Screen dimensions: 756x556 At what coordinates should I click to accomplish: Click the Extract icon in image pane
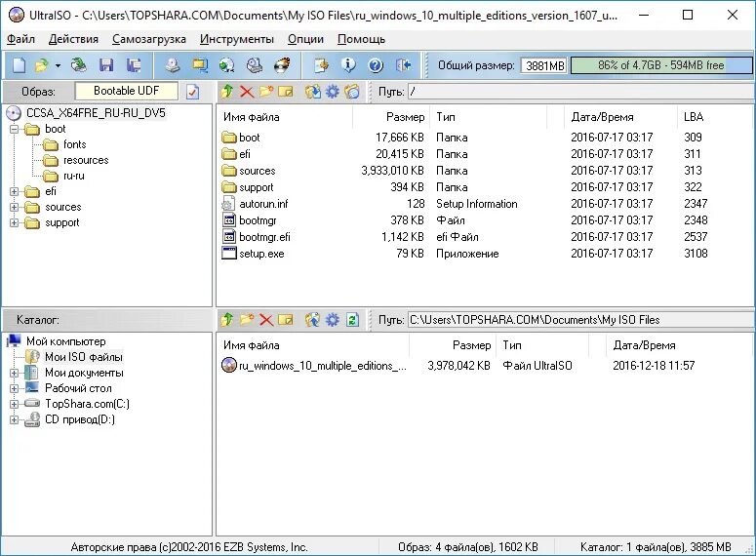pyautogui.click(x=313, y=91)
